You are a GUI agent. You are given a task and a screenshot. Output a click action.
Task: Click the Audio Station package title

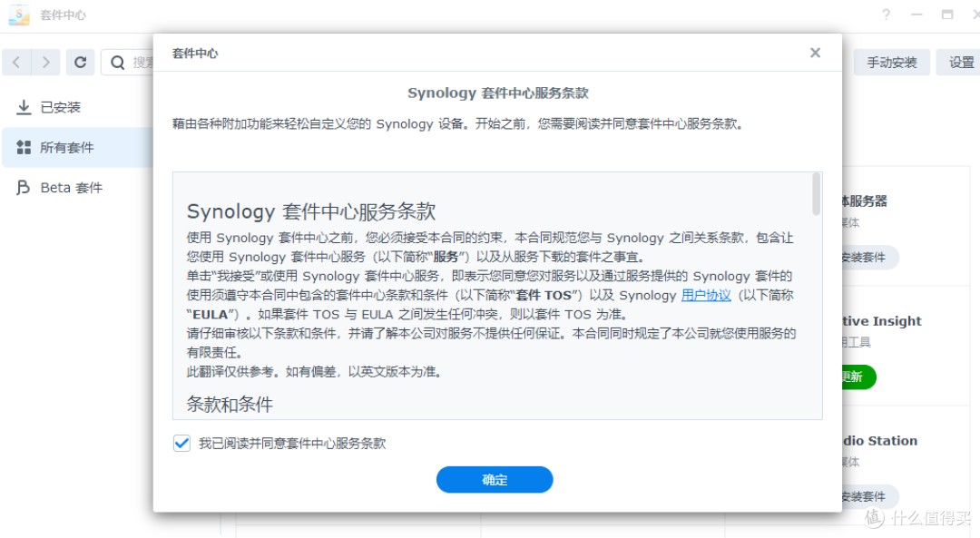(x=880, y=441)
